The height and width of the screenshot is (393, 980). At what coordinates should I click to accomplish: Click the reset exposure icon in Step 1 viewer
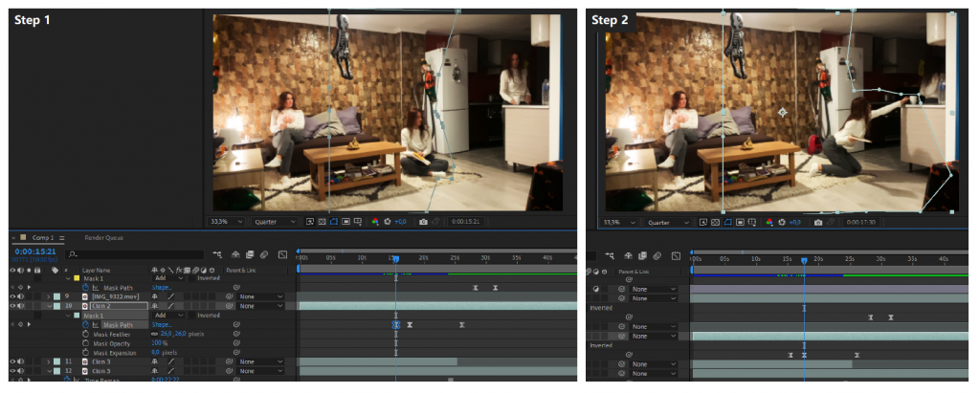387,222
